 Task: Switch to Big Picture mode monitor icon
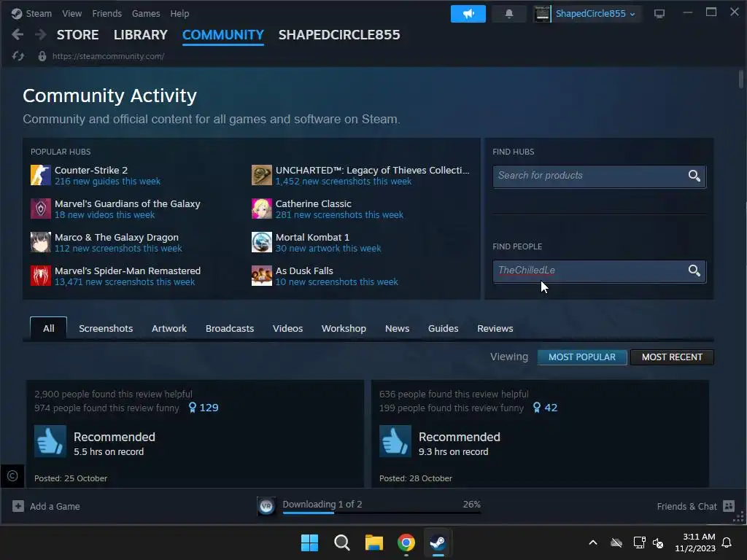point(659,14)
